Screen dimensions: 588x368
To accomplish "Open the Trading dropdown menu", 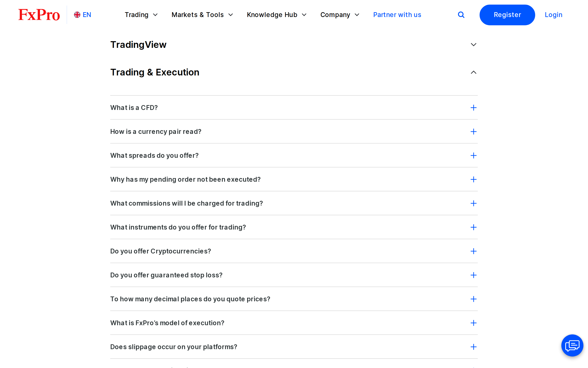I will pyautogui.click(x=141, y=15).
